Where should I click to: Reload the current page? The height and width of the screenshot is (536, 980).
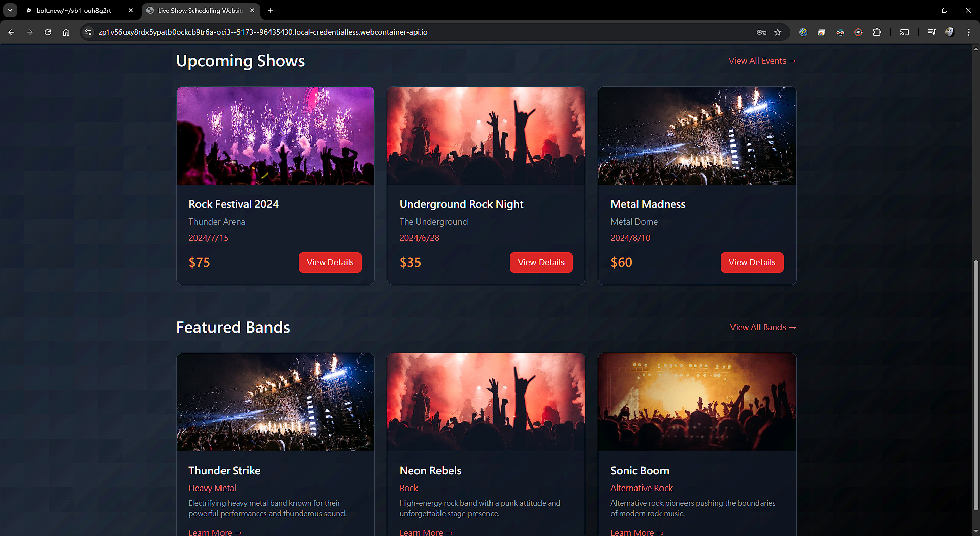[x=48, y=32]
